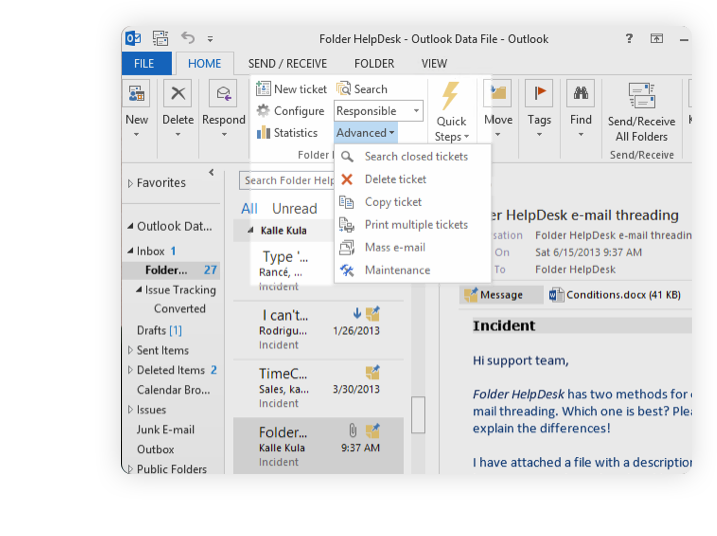Open the Conditions.docx attachment
The image size is (717, 536).
coord(615,295)
